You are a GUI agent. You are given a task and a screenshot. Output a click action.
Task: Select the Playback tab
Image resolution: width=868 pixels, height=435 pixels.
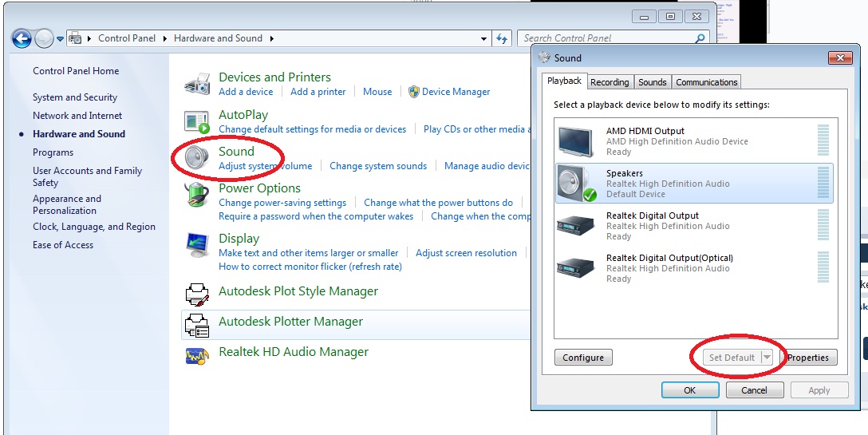[x=564, y=81]
